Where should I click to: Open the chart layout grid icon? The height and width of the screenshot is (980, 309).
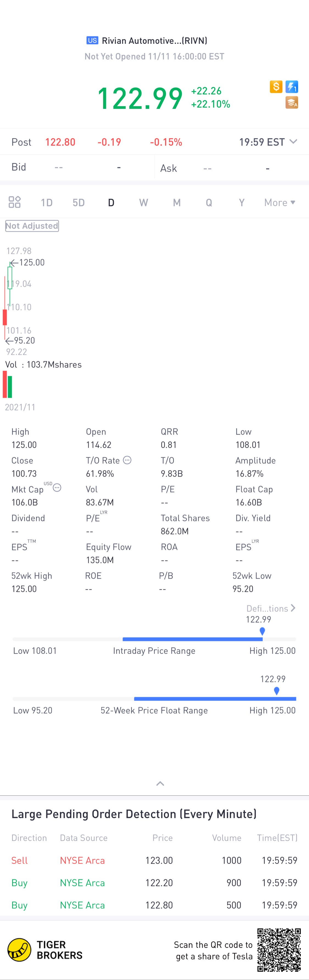[15, 202]
